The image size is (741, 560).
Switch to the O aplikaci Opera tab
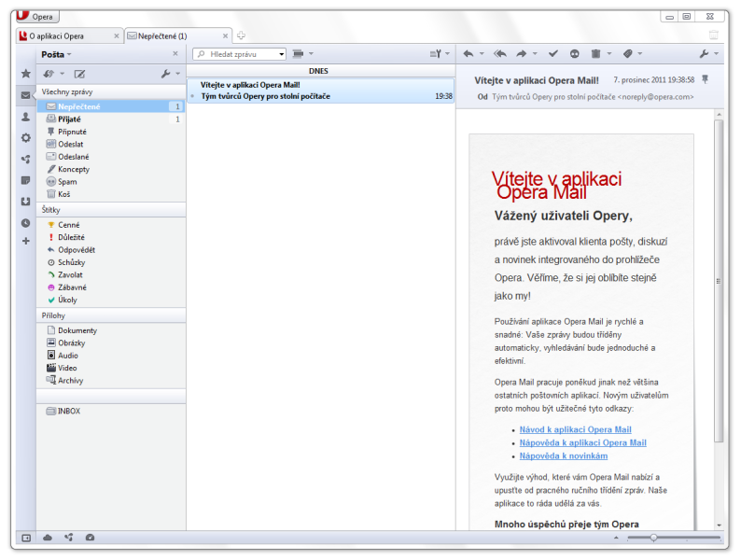coord(69,35)
